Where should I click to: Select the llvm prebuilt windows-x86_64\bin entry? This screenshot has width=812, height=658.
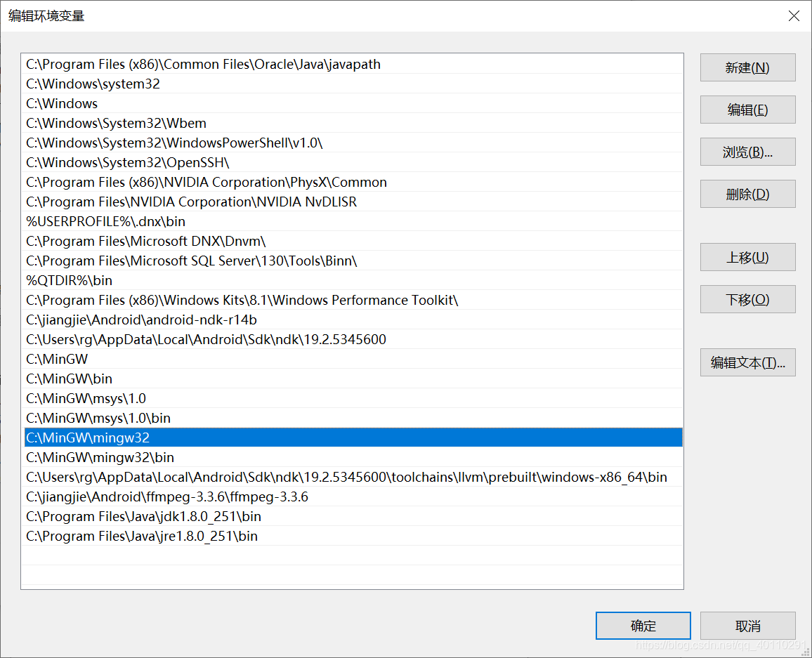tap(353, 478)
